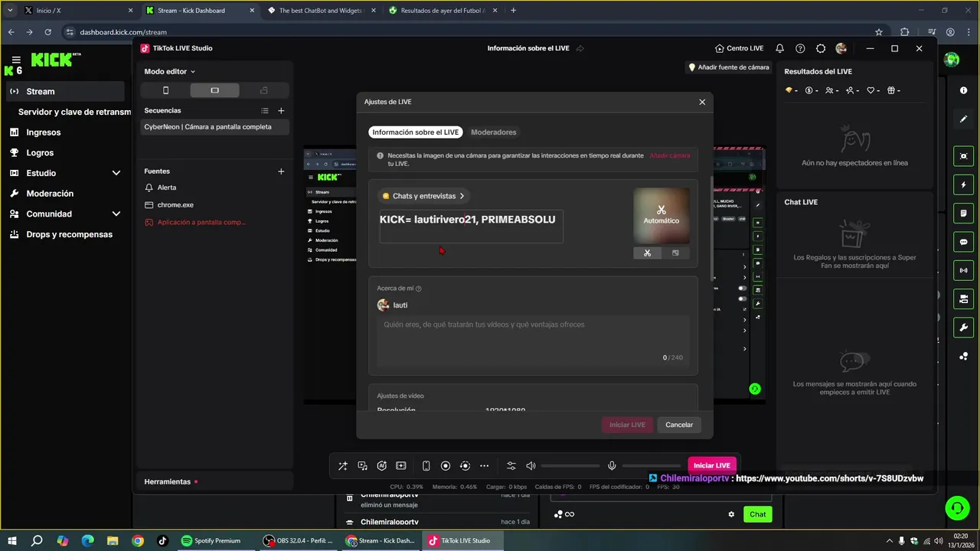Screen dimensions: 980x551
Task: Click the Automático cover thumbnail
Action: coord(661,215)
